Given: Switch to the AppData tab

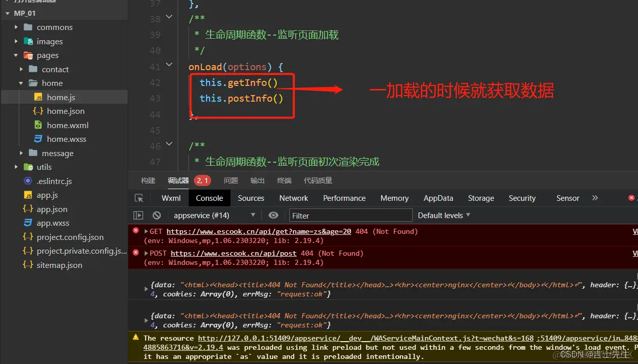Looking at the screenshot, I should point(438,198).
